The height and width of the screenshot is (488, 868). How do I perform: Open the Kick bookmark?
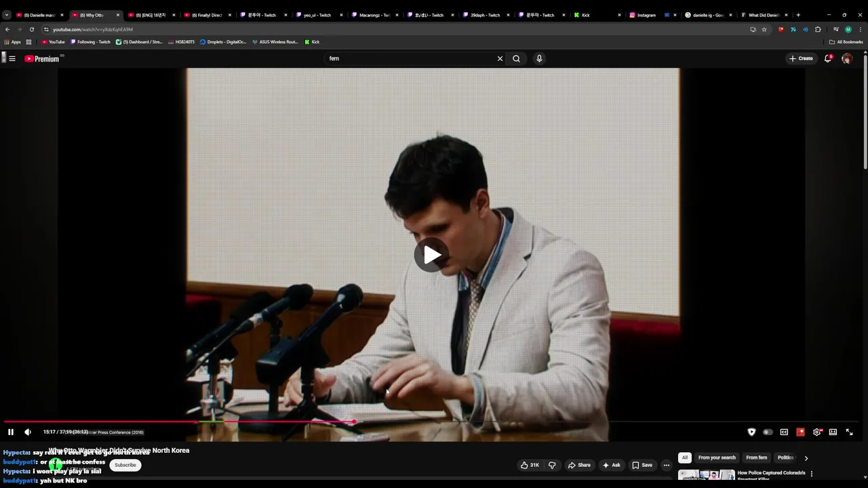[312, 42]
